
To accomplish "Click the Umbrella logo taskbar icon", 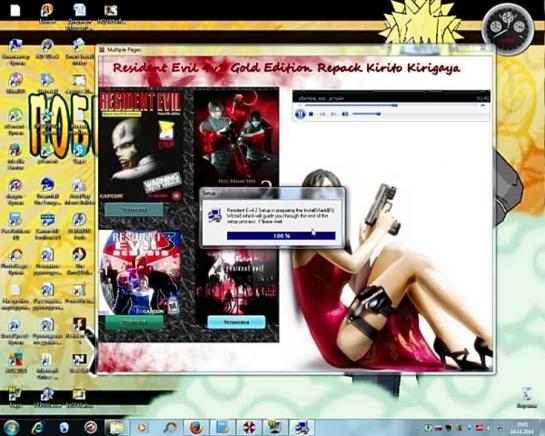I will click(249, 428).
